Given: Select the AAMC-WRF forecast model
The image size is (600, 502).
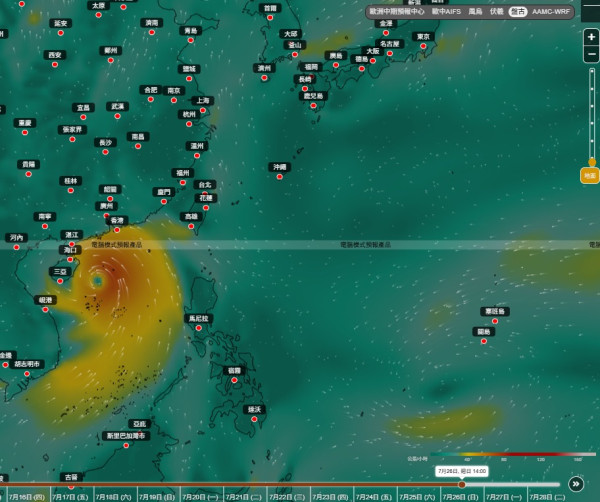Looking at the screenshot, I should 551,11.
